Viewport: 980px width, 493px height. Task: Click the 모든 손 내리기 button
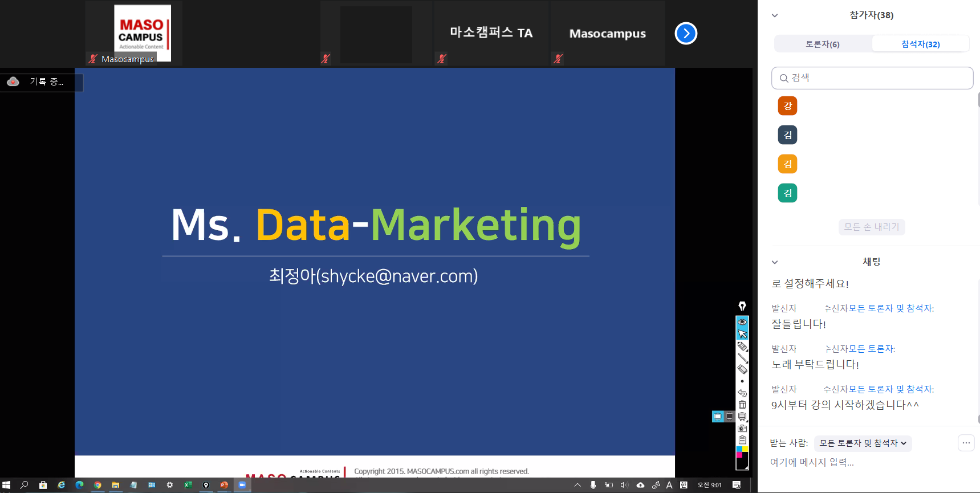871,227
